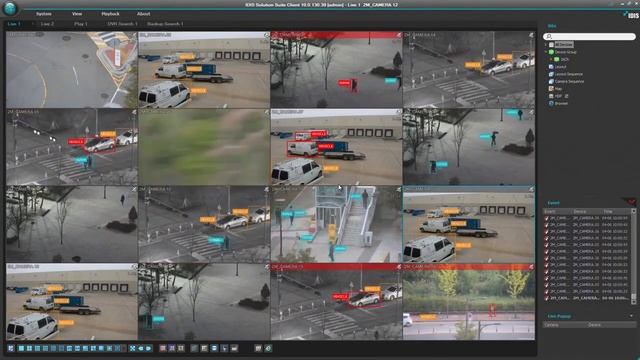Select All Devices in the site tree

pyautogui.click(x=564, y=44)
